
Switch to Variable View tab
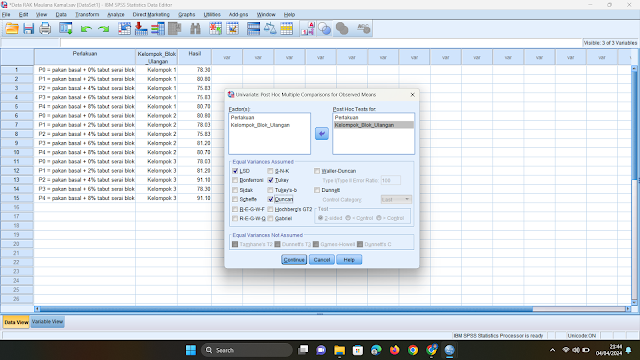(x=47, y=322)
